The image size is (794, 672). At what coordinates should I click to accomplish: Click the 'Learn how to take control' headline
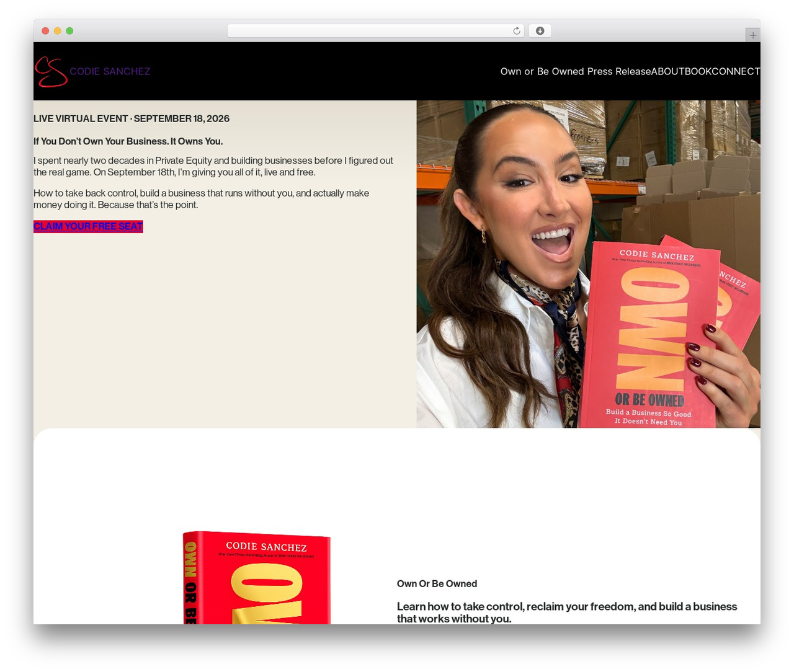pos(567,612)
